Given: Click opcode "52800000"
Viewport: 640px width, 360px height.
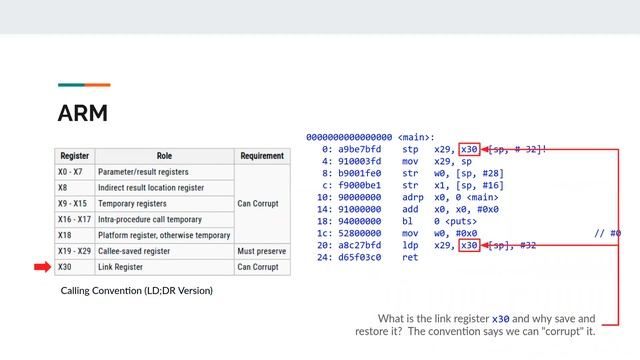Looking at the screenshot, I should point(360,233).
